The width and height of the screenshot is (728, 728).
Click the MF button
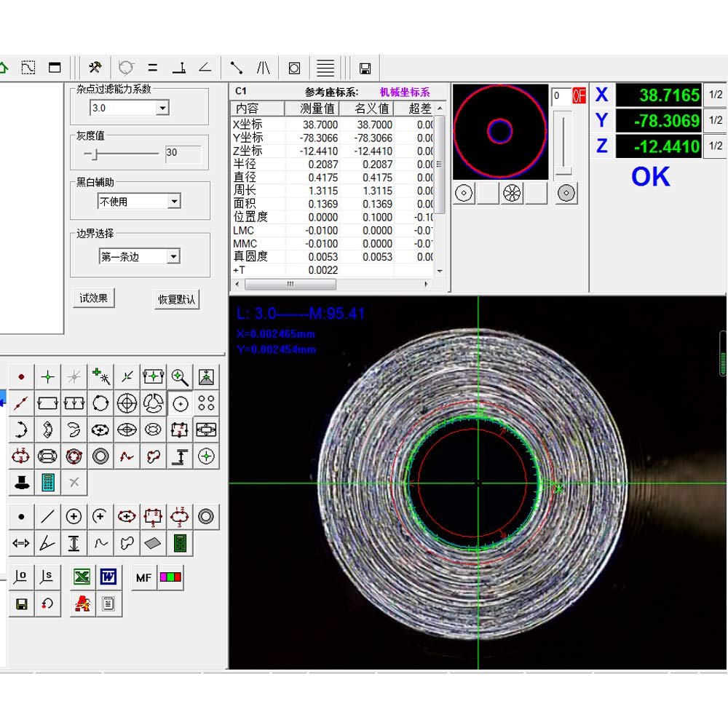click(143, 577)
